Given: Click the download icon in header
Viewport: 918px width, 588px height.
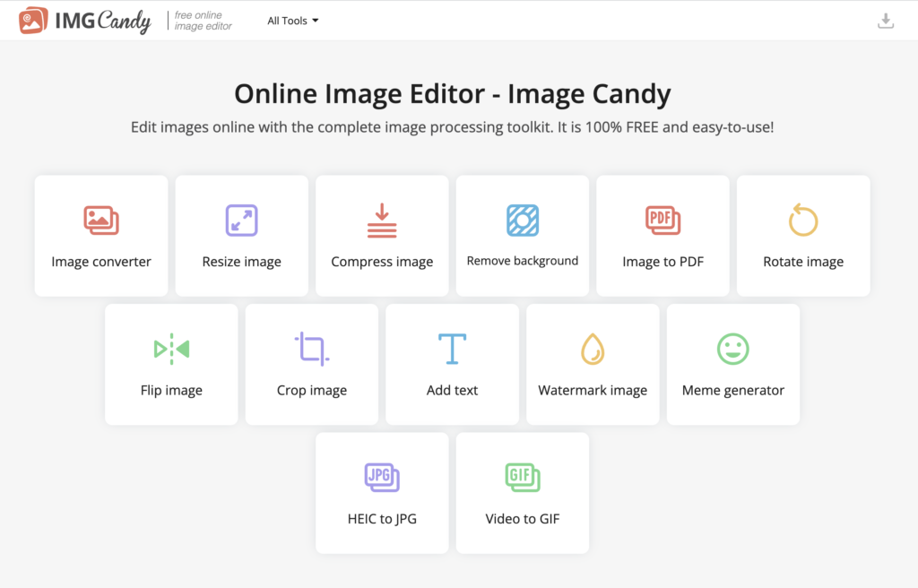Looking at the screenshot, I should (x=886, y=22).
